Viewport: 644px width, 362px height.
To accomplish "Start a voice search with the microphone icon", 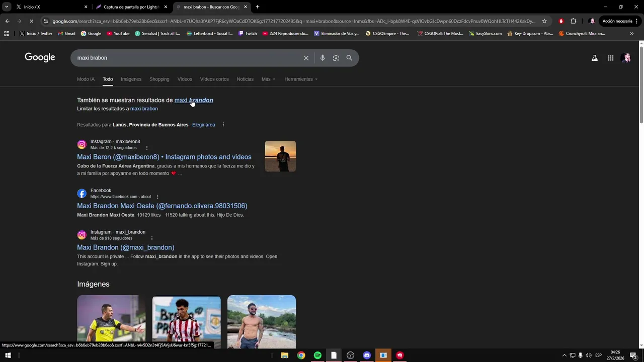I will 323,58.
